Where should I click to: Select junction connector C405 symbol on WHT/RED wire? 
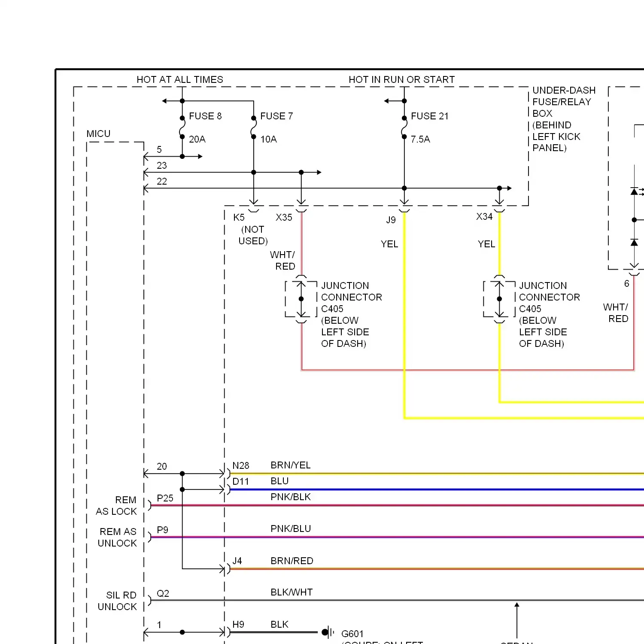[x=301, y=299]
